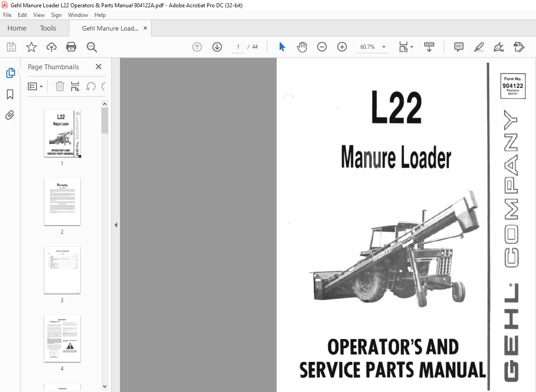
Task: Click the page number input field
Action: click(x=238, y=47)
